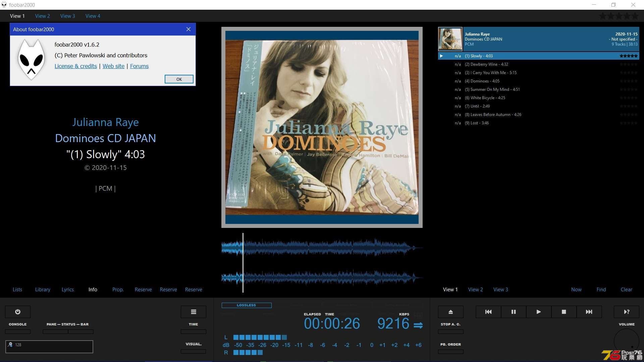Click the small album thumbnail in playlist header

(x=450, y=39)
